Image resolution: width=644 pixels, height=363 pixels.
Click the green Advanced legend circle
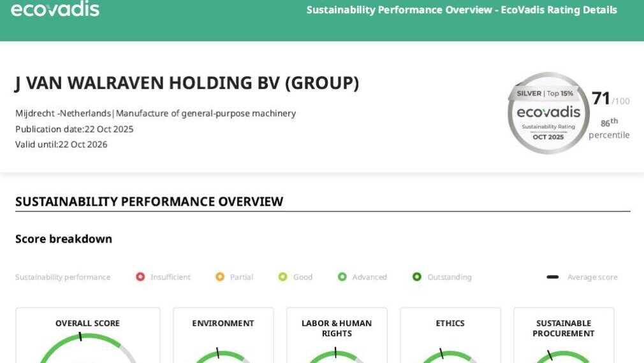pos(342,277)
